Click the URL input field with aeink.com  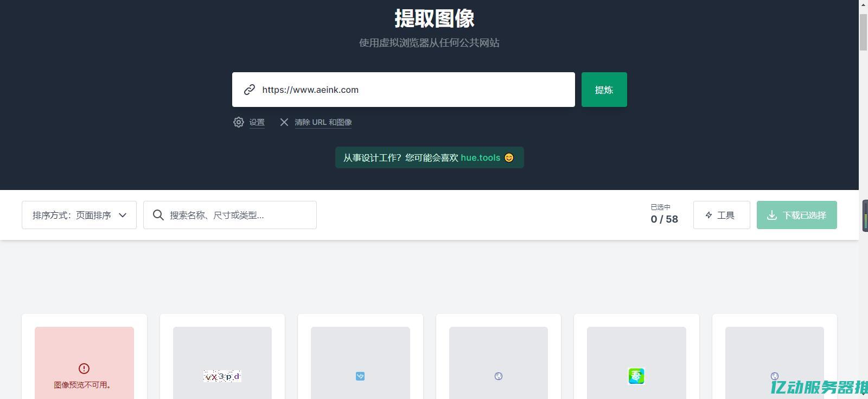click(x=404, y=90)
